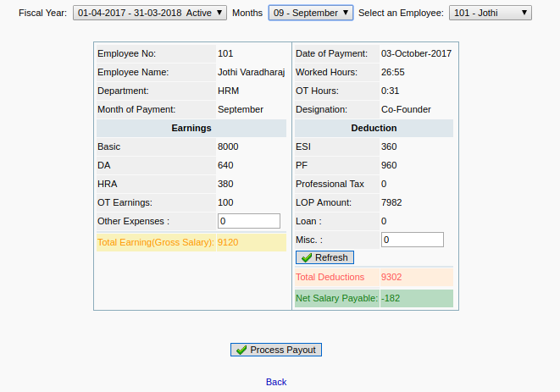Focus the Other Expenses input field
The height and width of the screenshot is (392, 560).
pyautogui.click(x=249, y=221)
